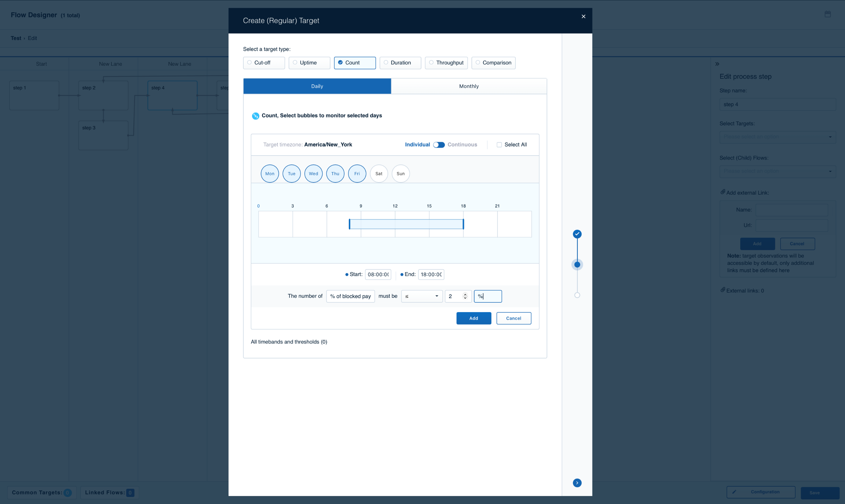Click the Save button
Viewport: 845px width, 504px height.
pyautogui.click(x=820, y=493)
